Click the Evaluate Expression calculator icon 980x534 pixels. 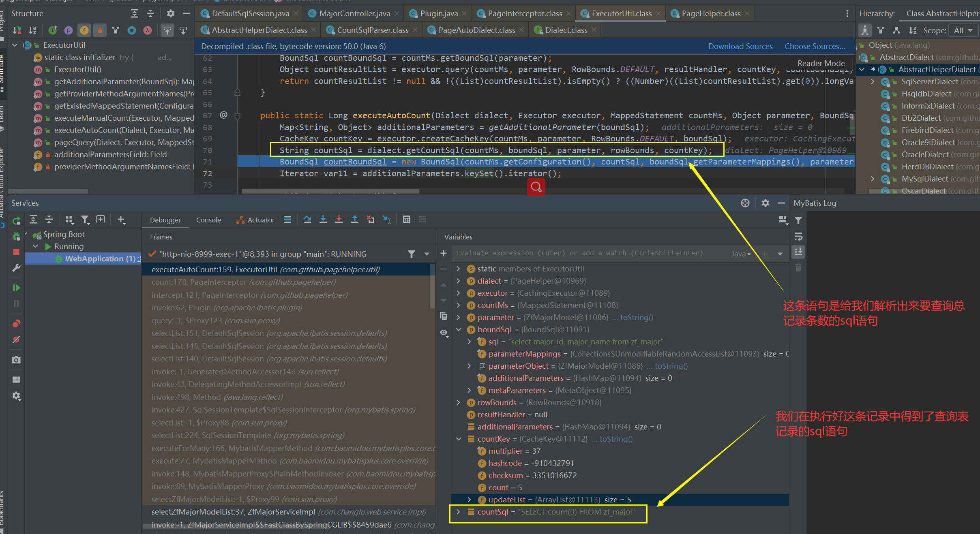[x=406, y=220]
